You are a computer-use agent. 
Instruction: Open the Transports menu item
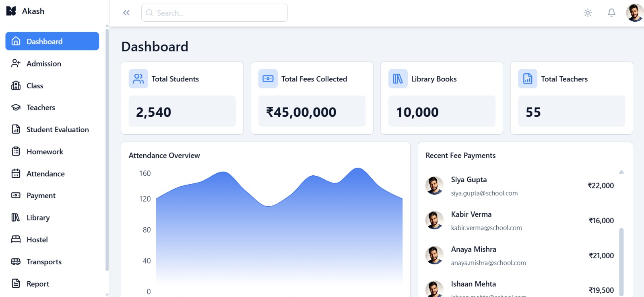pyautogui.click(x=52, y=262)
